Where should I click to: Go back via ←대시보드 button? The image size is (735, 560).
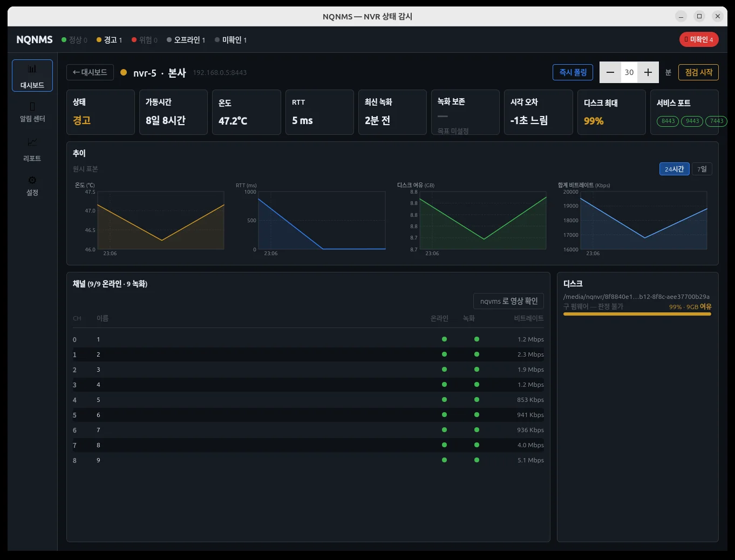point(90,72)
